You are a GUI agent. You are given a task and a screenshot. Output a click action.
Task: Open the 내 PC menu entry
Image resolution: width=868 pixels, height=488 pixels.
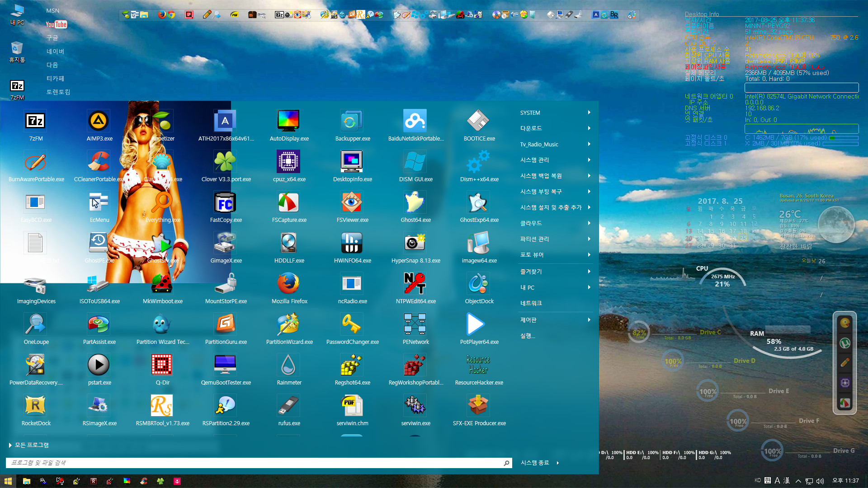555,287
